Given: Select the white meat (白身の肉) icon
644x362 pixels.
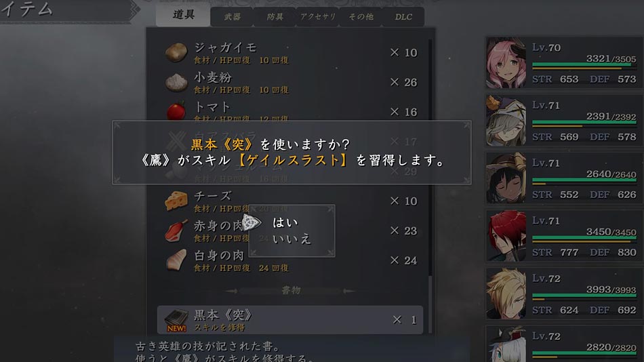Looking at the screenshot, I should pos(176,260).
